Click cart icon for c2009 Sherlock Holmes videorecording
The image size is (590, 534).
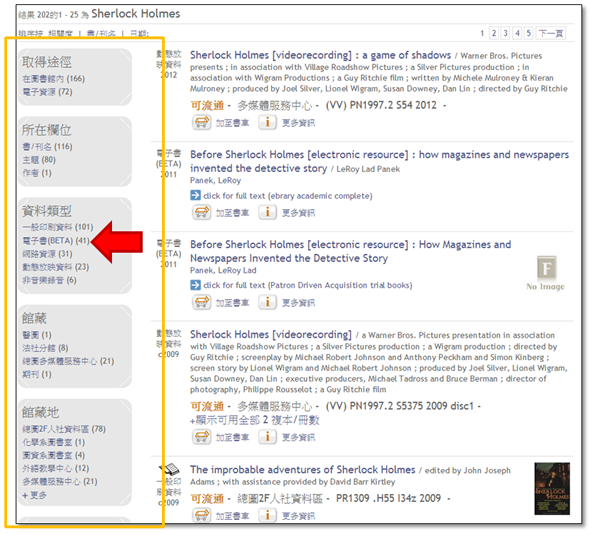(x=201, y=437)
